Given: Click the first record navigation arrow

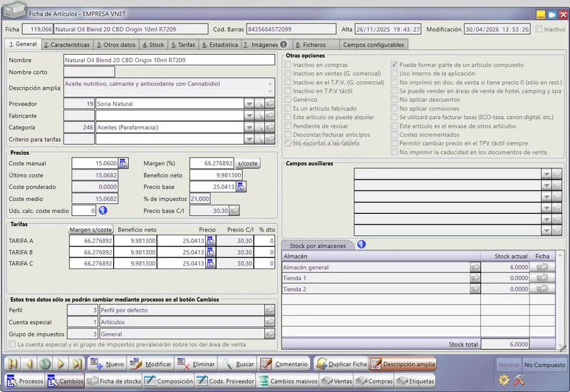Looking at the screenshot, I should coord(13,363).
